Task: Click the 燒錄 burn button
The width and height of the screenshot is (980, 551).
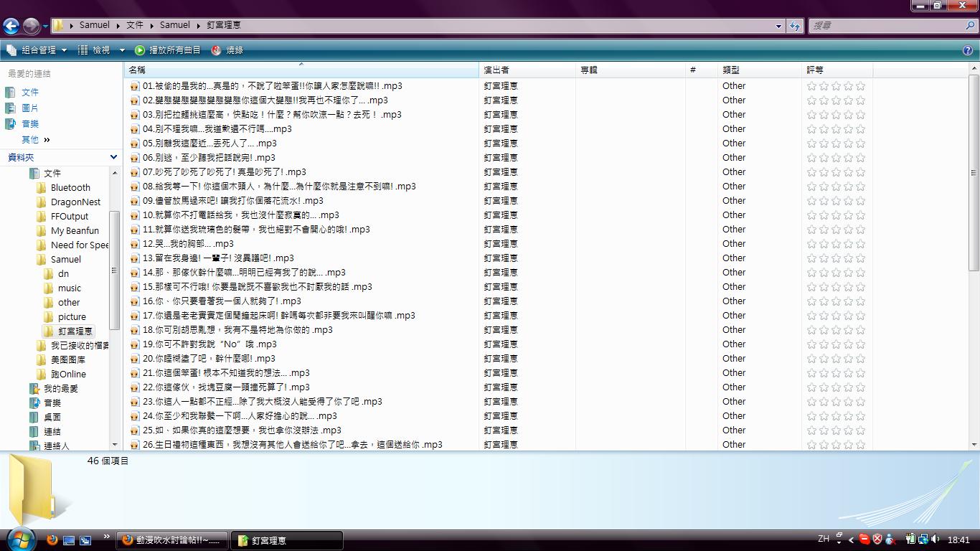Action: (227, 50)
